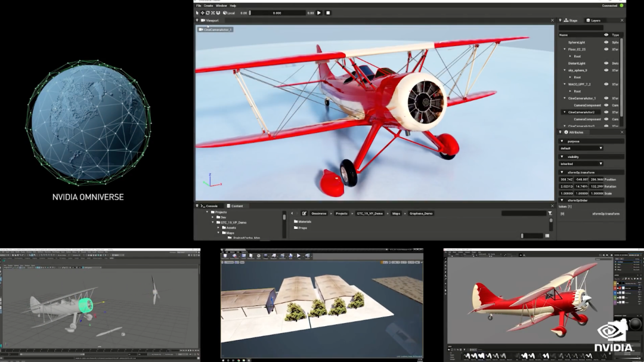
Task: Select the Maps folder in Content tree
Action: point(228,233)
